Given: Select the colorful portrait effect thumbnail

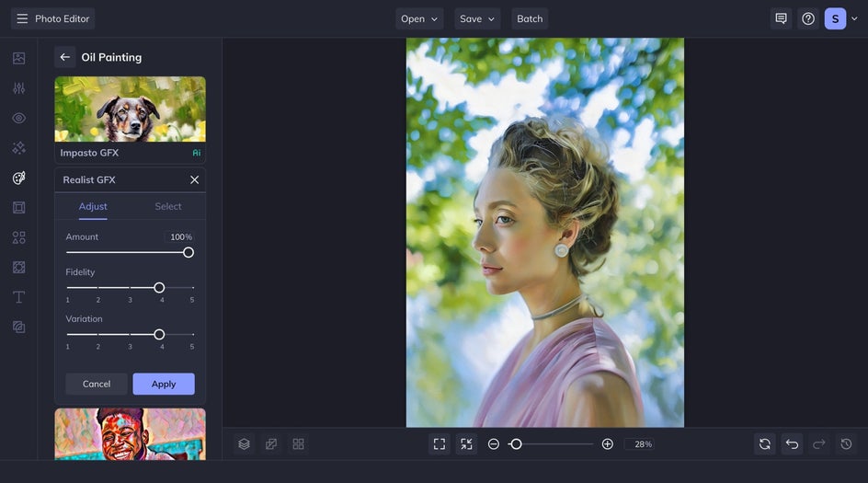Looking at the screenshot, I should (130, 434).
